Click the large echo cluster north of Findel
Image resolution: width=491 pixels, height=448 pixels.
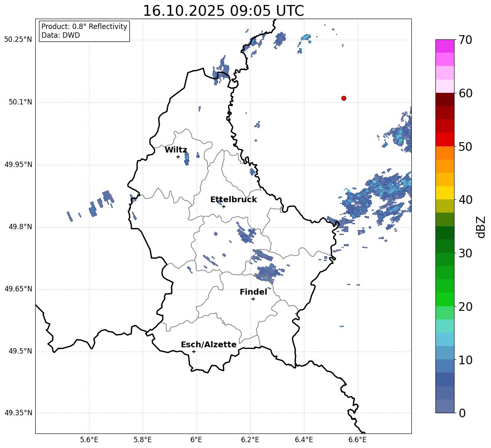coord(269,273)
